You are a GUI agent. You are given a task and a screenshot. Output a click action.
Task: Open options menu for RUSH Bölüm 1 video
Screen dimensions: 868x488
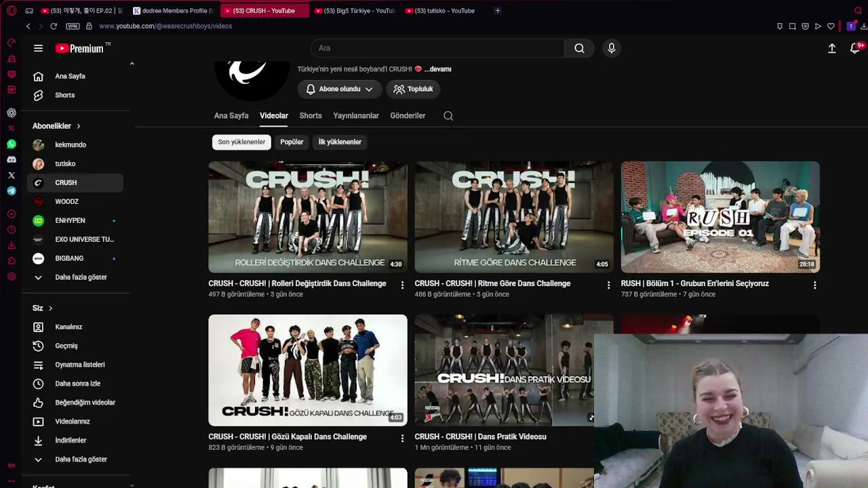[814, 285]
